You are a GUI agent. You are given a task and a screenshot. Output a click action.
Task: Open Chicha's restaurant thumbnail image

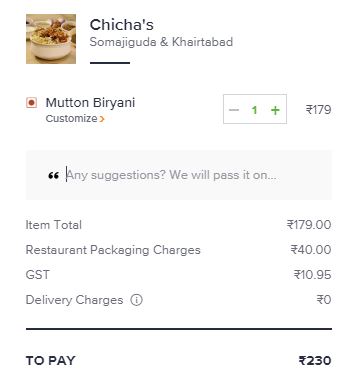[51, 39]
